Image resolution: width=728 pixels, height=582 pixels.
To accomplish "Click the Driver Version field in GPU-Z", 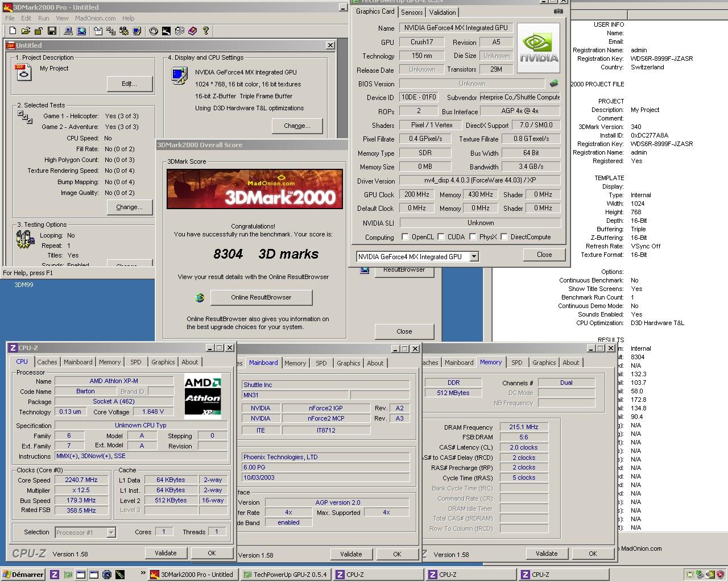I will click(x=479, y=180).
